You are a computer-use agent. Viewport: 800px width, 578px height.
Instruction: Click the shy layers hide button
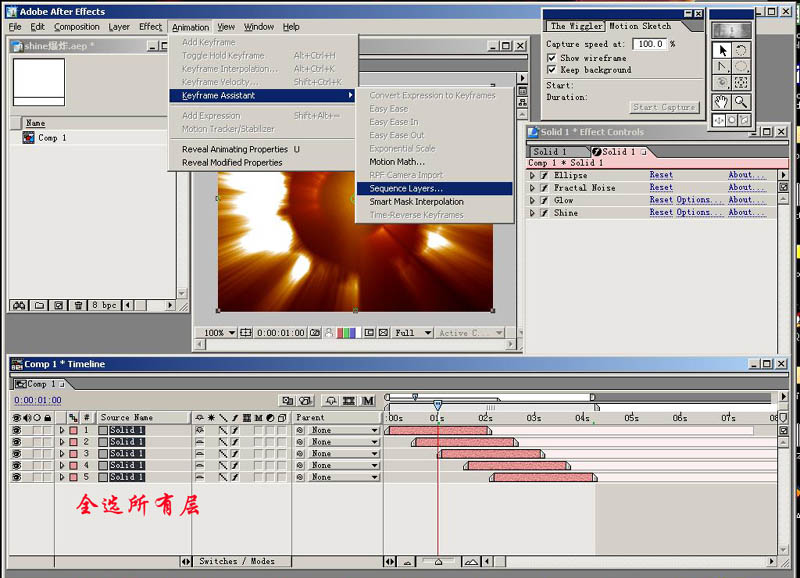pyautogui.click(x=331, y=401)
